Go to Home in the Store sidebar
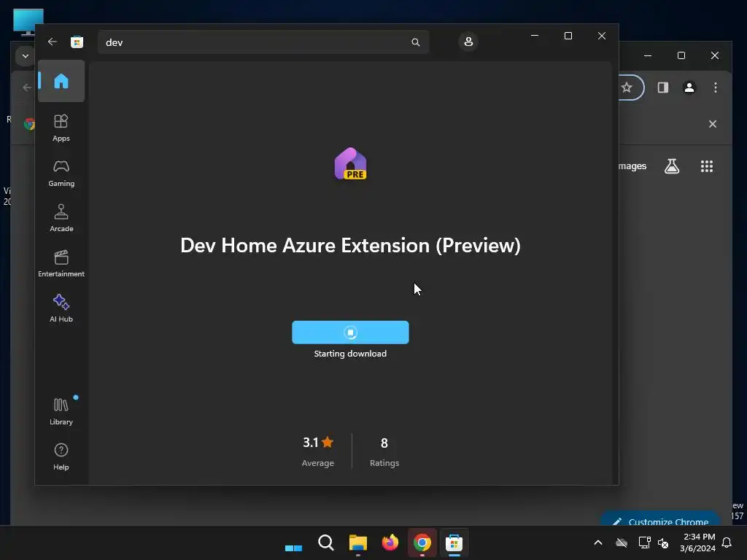This screenshot has width=747, height=560. coord(61,81)
